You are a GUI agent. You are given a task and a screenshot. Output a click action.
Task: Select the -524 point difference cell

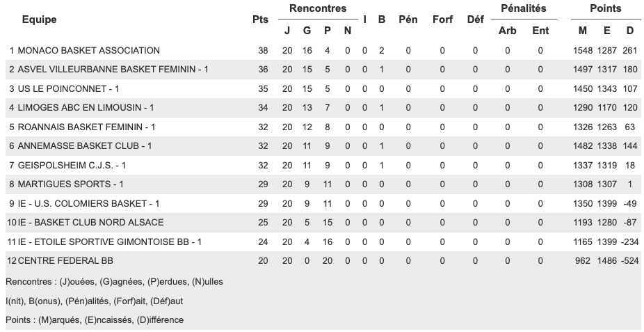[629, 260]
